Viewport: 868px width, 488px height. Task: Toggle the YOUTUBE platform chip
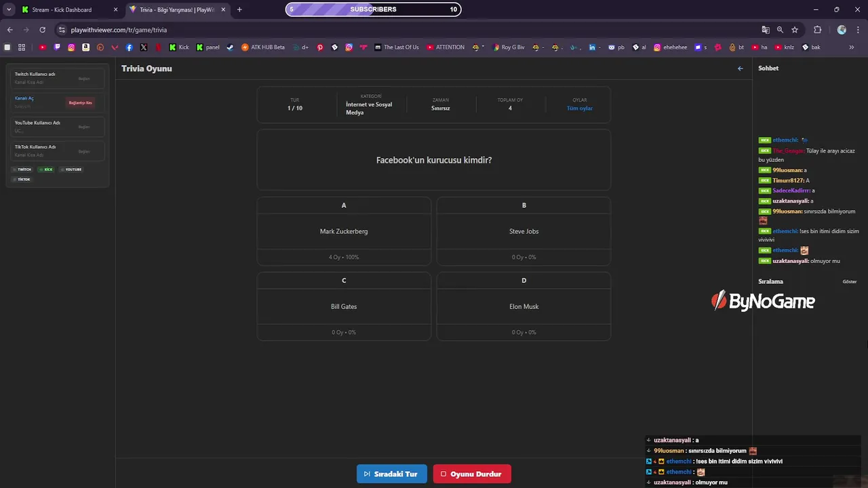click(71, 169)
